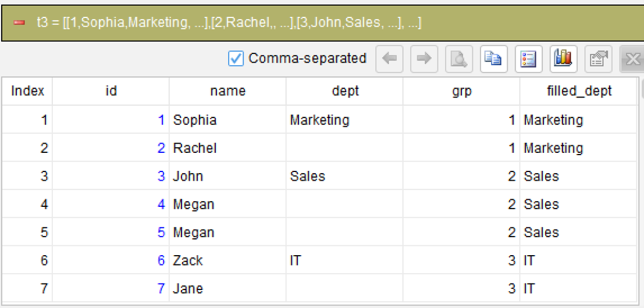Image resolution: width=644 pixels, height=308 pixels.
Task: Select the Sophia name cell
Action: pyautogui.click(x=227, y=120)
